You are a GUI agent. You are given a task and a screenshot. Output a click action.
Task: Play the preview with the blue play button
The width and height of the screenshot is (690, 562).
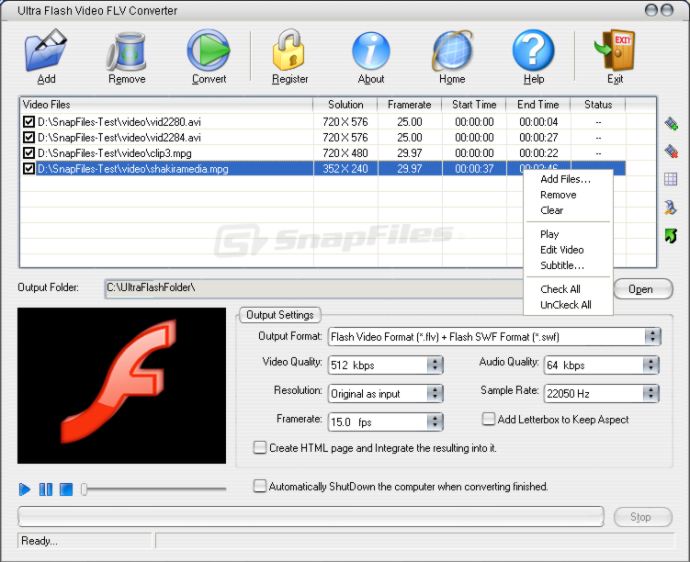[25, 489]
